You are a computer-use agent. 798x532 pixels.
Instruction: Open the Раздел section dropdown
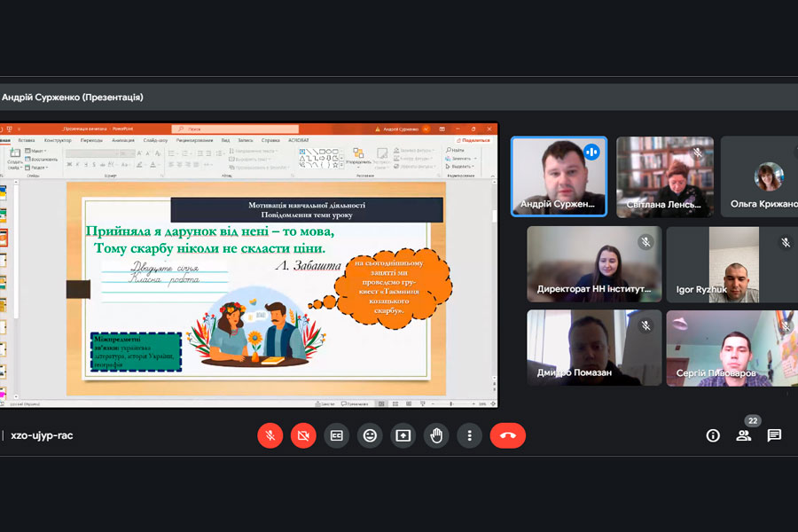(36, 168)
